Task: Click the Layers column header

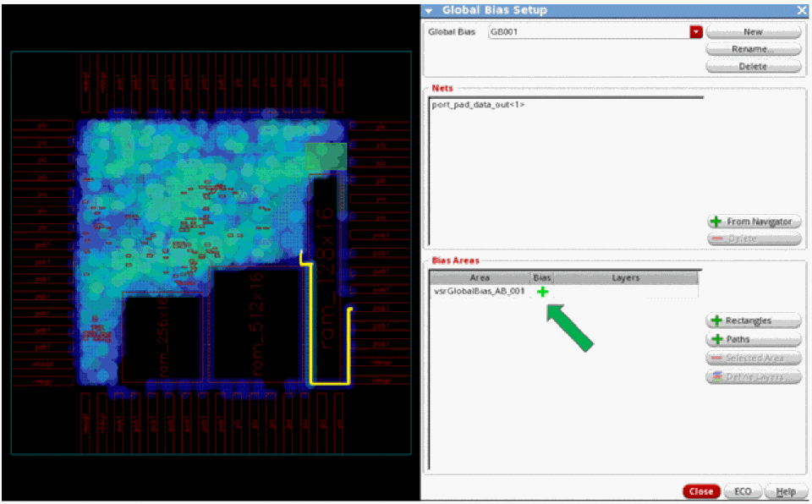Action: click(625, 277)
